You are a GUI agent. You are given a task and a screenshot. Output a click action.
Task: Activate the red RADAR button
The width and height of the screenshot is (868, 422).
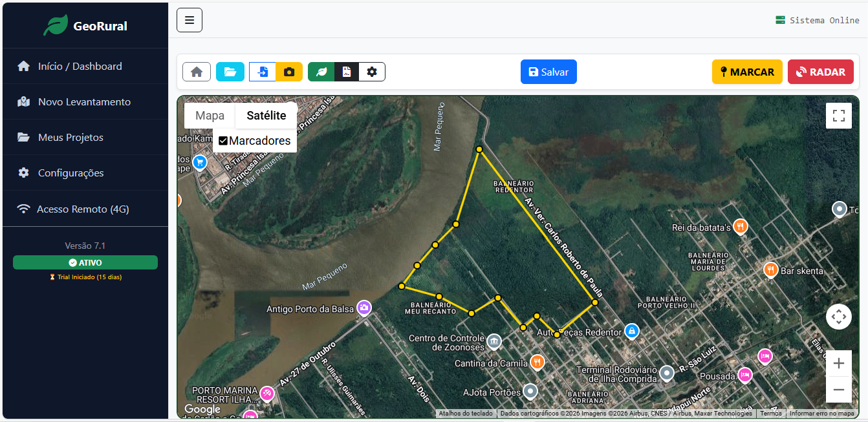click(821, 72)
